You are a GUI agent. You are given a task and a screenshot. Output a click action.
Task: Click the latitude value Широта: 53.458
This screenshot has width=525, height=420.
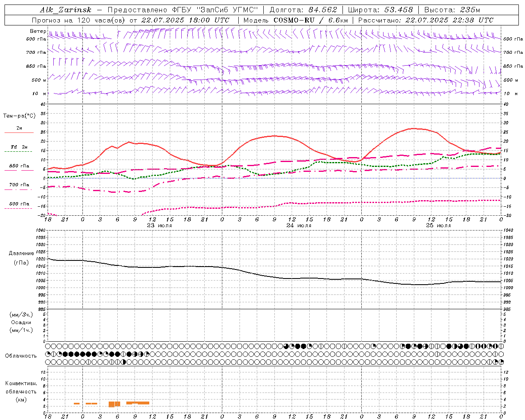click(380, 10)
